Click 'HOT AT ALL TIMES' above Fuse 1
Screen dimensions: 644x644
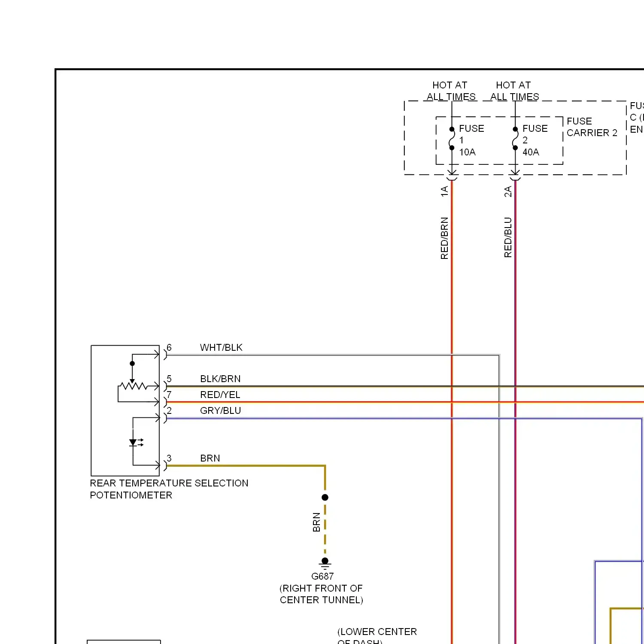[451, 91]
